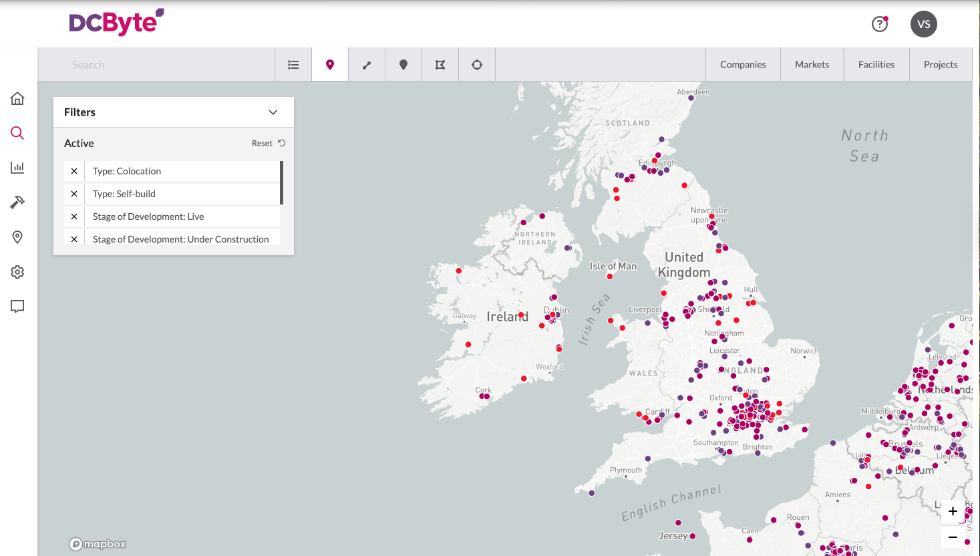Open the VS user account menu

pos(923,24)
